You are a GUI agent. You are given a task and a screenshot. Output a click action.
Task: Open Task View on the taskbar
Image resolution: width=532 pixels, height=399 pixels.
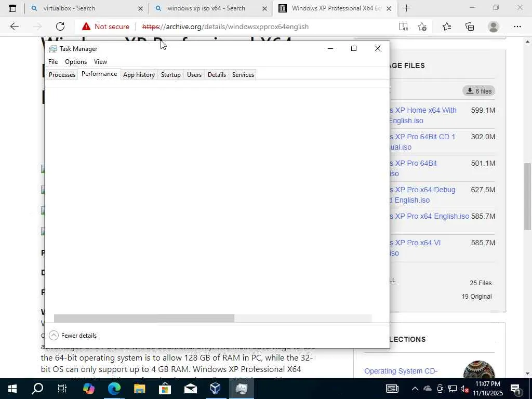(x=62, y=389)
